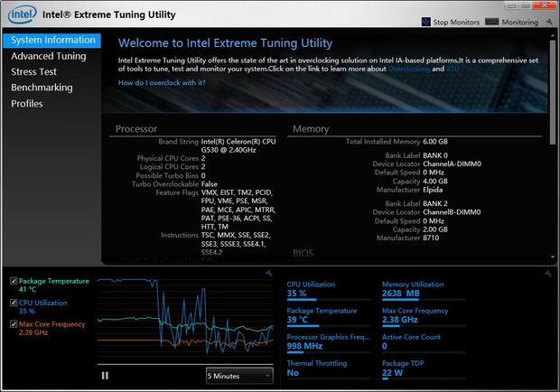Click Total Installed Memory 6.00 GB value

435,142
